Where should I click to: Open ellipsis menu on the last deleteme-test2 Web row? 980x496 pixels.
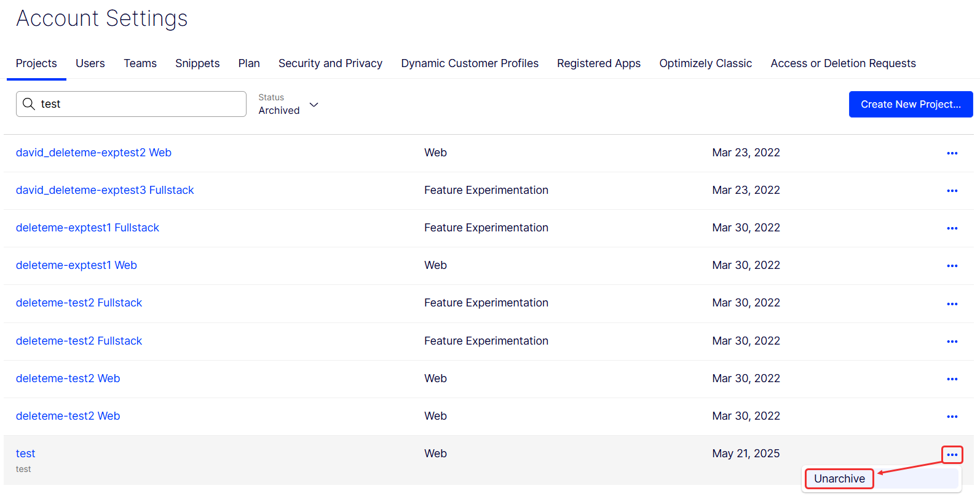pyautogui.click(x=952, y=417)
